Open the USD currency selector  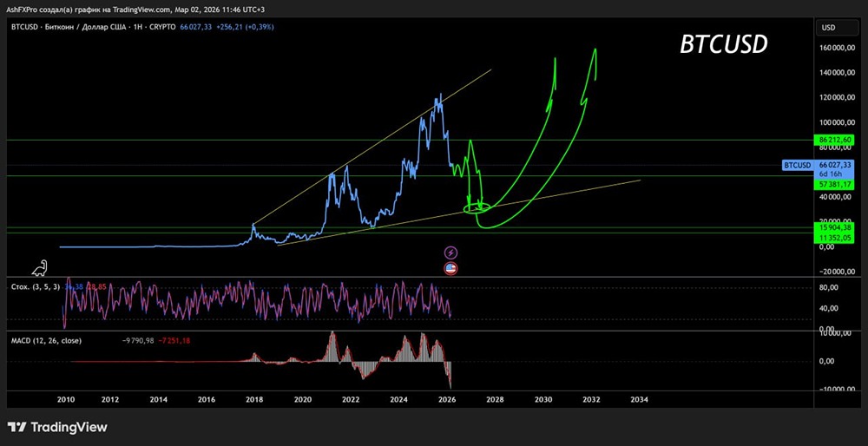click(836, 28)
